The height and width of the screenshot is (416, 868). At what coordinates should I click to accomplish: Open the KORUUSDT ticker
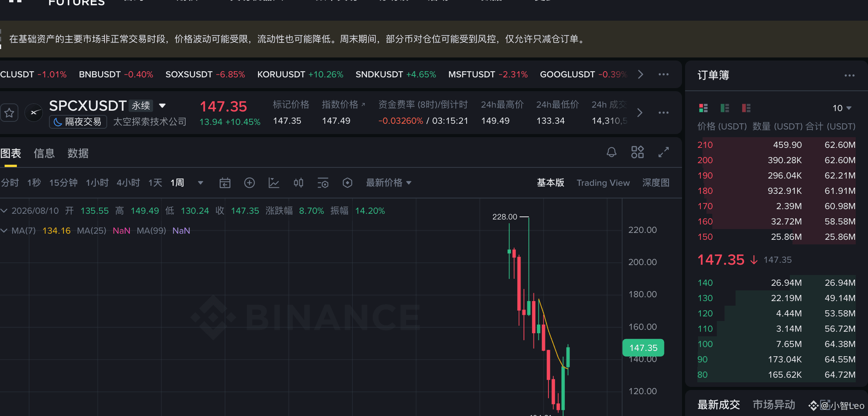pyautogui.click(x=300, y=74)
